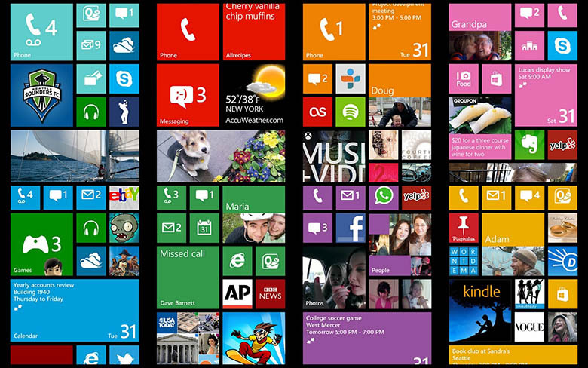Open the Yearly accounts review Calendar tile
Image resolution: width=588 pixels, height=368 pixels.
pos(74,310)
